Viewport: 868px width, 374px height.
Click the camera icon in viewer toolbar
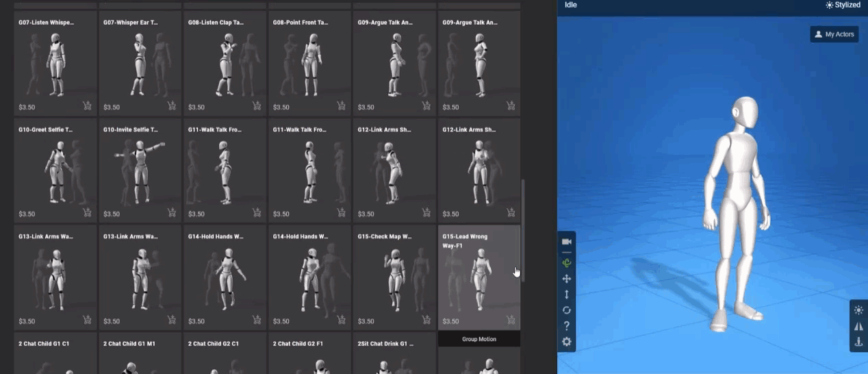(x=566, y=242)
